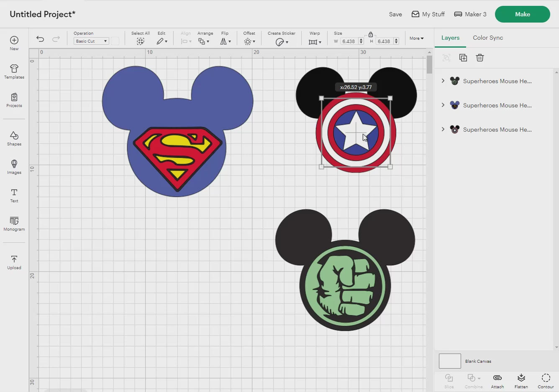Click the Duplicate layer icon
This screenshot has height=392, width=559.
[x=463, y=58]
